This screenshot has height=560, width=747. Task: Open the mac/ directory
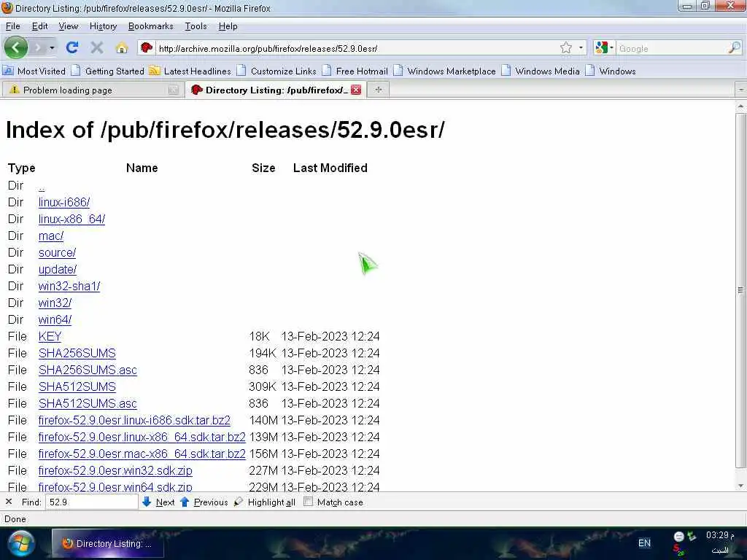tap(50, 236)
